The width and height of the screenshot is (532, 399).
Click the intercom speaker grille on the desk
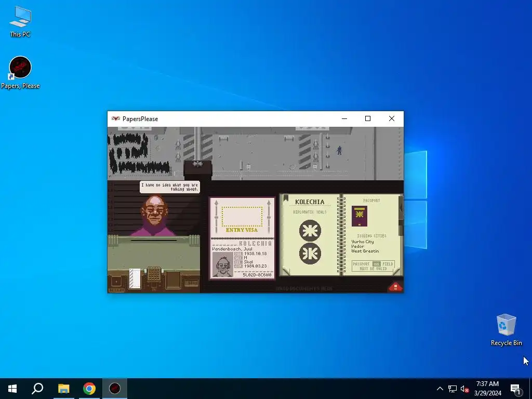[154, 274]
